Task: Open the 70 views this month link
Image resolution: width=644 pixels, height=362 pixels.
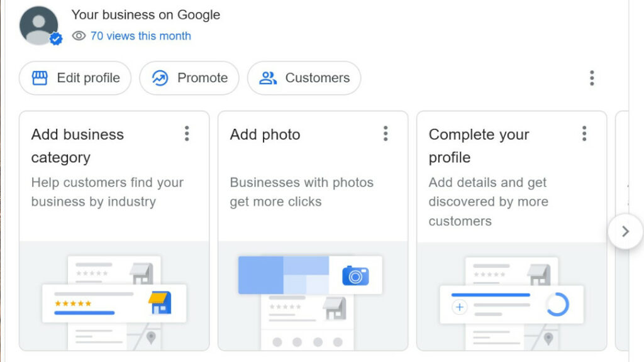Action: 140,36
